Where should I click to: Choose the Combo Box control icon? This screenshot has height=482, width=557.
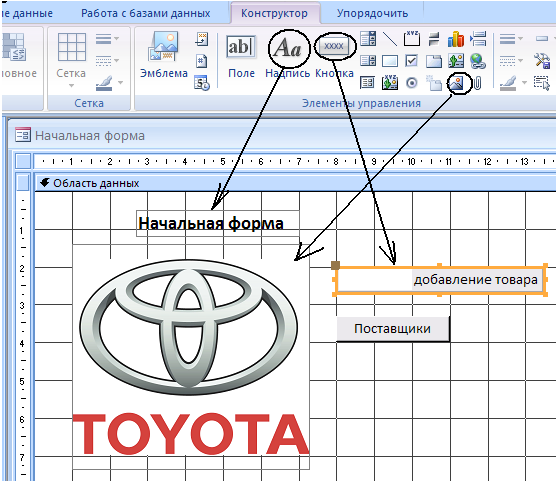pyautogui.click(x=368, y=38)
